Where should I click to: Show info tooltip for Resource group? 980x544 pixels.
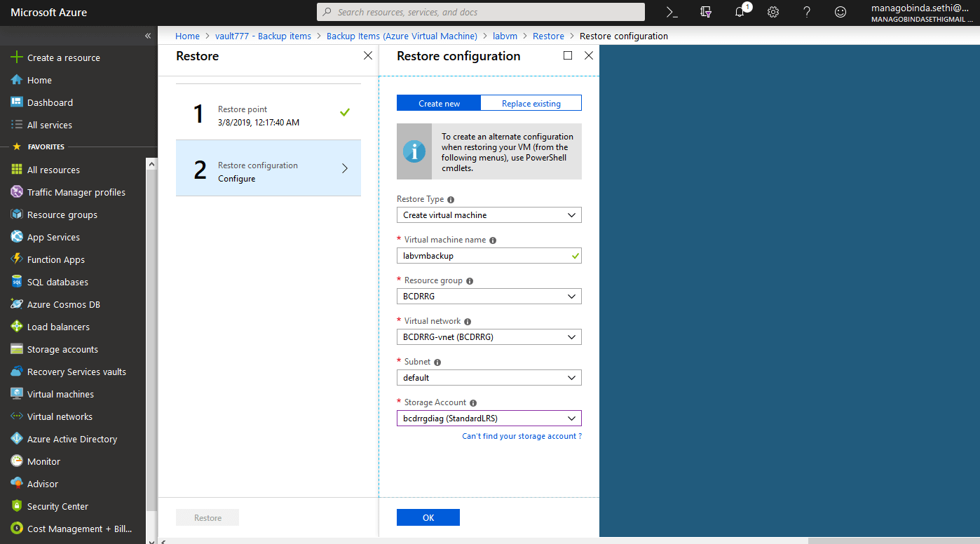[x=470, y=281]
